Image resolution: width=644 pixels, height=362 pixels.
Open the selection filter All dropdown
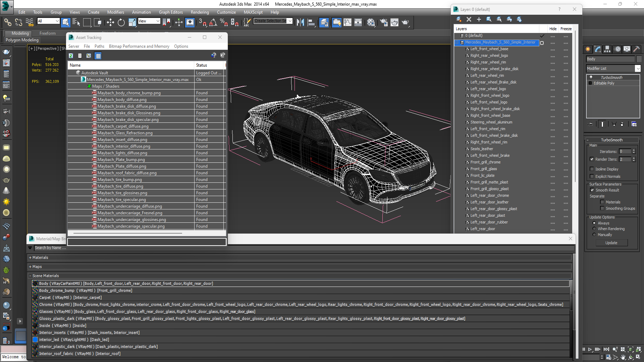tap(57, 21)
